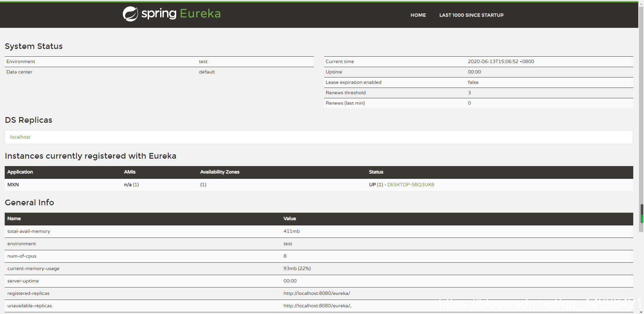Open LAST 1000 SINCE STARTUP page
Image resolution: width=644 pixels, height=314 pixels.
click(471, 15)
